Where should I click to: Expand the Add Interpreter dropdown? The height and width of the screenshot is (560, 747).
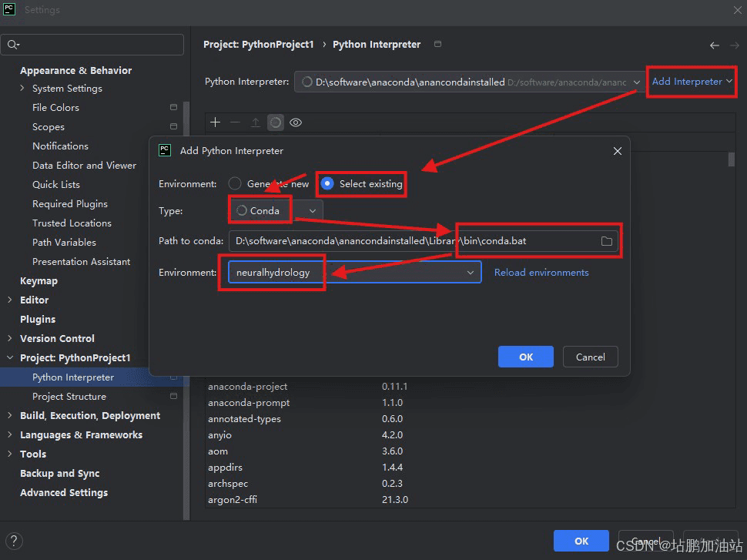pos(692,82)
